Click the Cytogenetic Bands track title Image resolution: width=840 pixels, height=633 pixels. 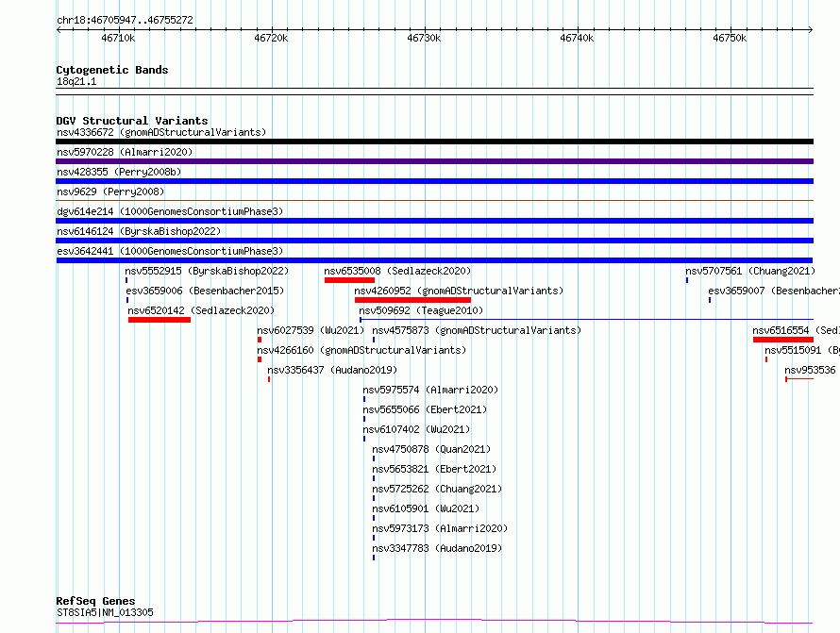pyautogui.click(x=112, y=70)
